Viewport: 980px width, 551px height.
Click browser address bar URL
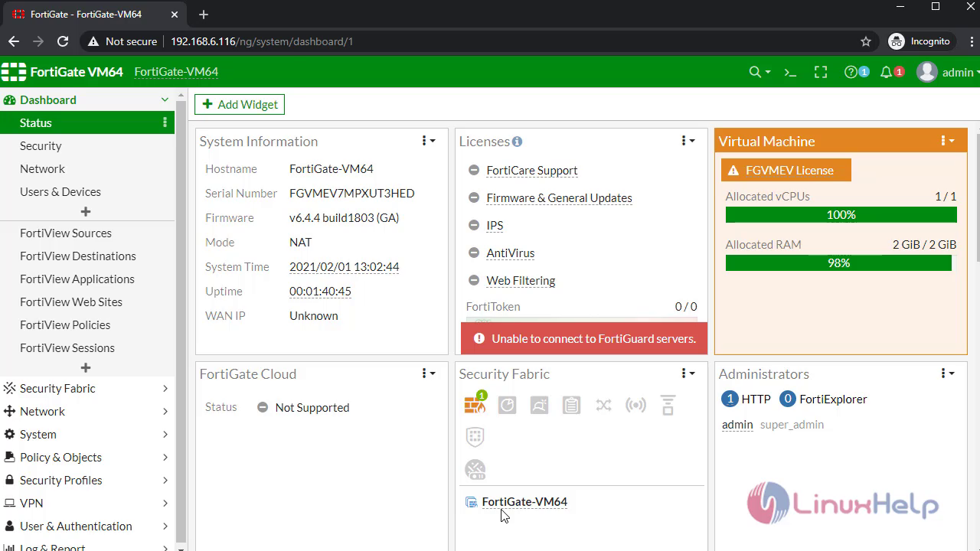point(262,41)
